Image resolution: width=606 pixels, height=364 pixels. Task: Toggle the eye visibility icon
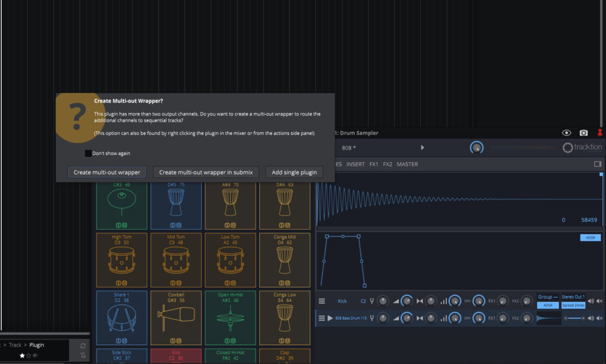click(x=566, y=133)
